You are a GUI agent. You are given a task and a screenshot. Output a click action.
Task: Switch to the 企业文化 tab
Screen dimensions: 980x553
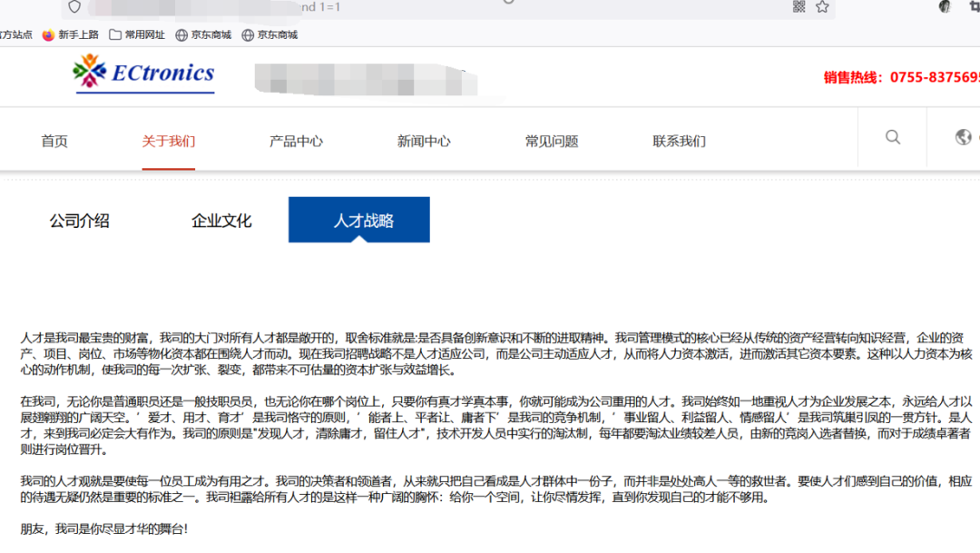pyautogui.click(x=221, y=221)
